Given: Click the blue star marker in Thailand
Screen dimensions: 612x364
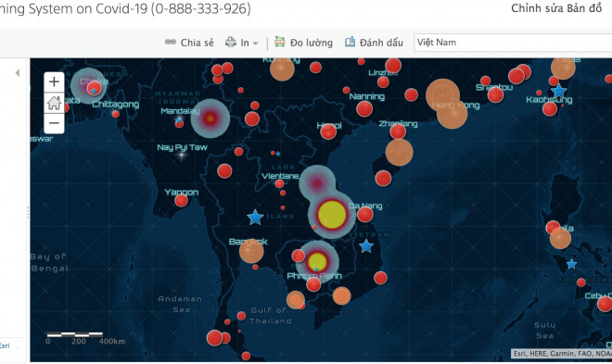Looking at the screenshot, I should (255, 218).
